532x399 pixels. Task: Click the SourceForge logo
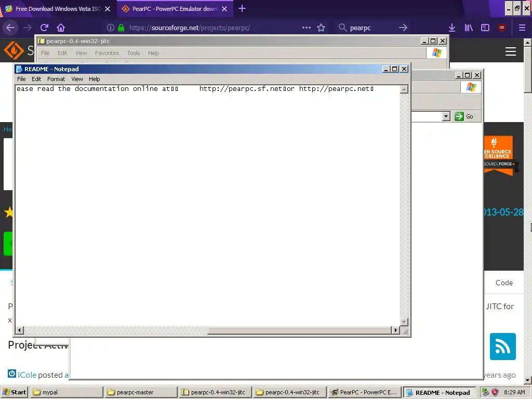(x=14, y=50)
